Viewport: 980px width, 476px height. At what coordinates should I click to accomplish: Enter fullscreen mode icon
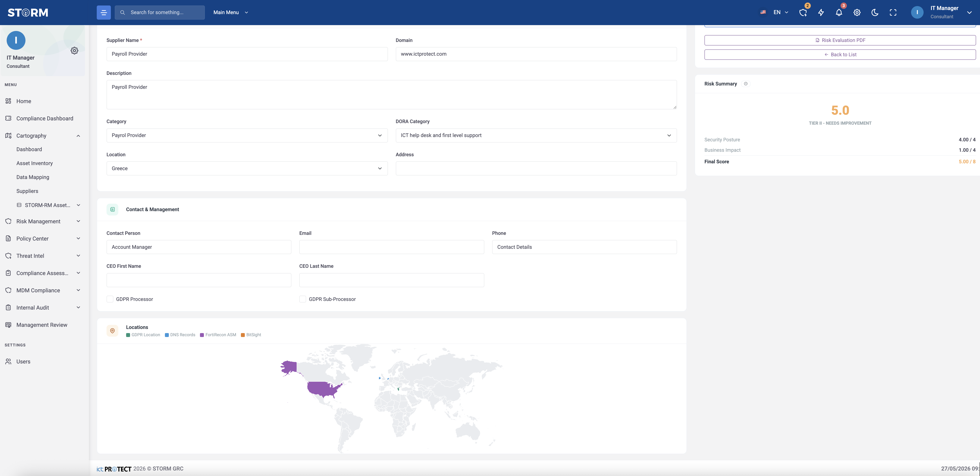click(893, 13)
